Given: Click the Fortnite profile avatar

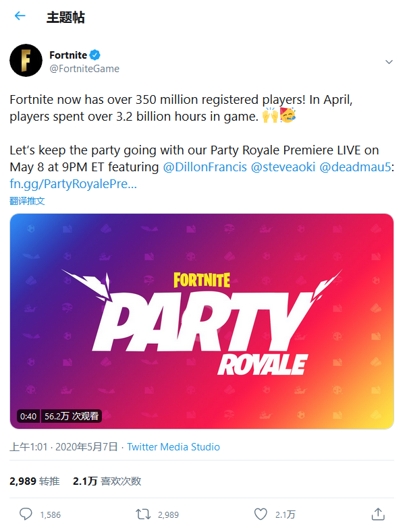Looking at the screenshot, I should (26, 61).
